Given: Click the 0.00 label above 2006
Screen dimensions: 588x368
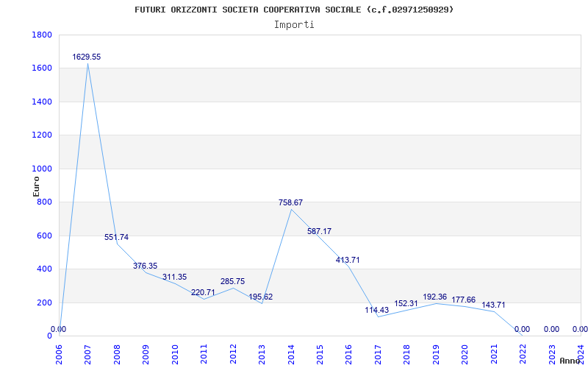Looking at the screenshot, I should [59, 329].
